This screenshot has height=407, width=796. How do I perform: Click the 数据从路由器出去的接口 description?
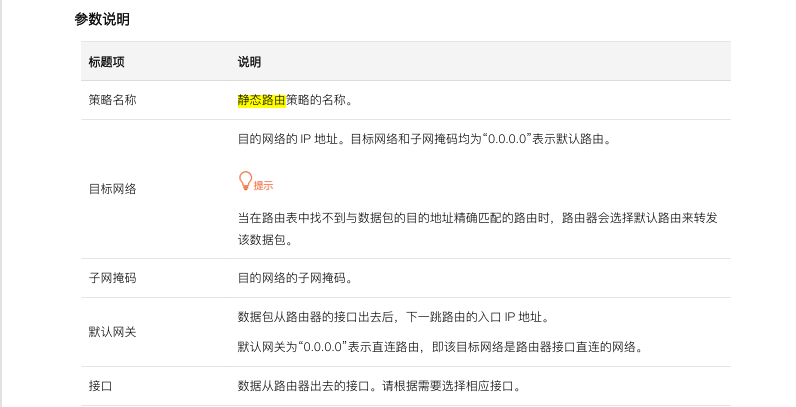[379, 385]
